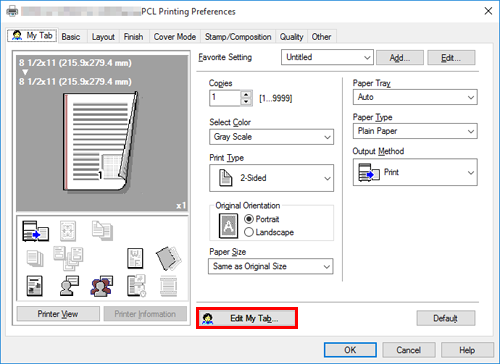Click the Cancel button
The height and width of the screenshot is (364, 500).
click(409, 350)
